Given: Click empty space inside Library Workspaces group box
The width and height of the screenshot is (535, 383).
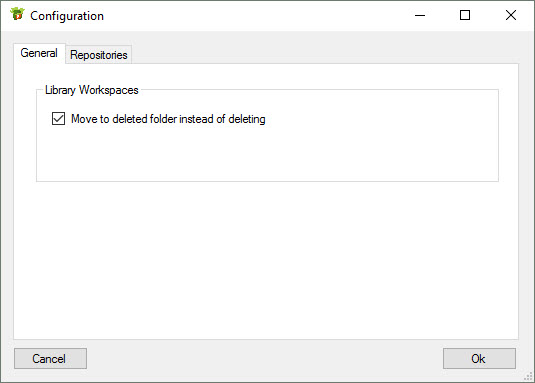Looking at the screenshot, I should click(x=267, y=153).
